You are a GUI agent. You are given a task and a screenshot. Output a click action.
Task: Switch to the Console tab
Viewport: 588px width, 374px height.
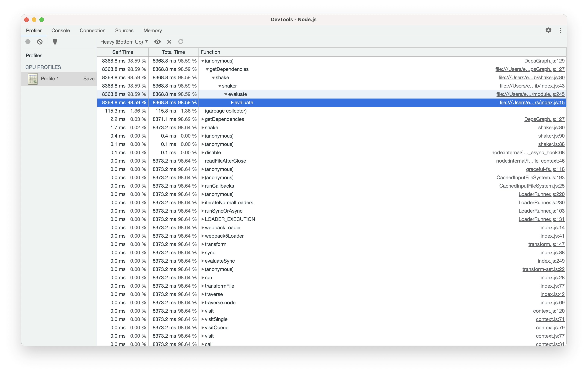click(60, 30)
